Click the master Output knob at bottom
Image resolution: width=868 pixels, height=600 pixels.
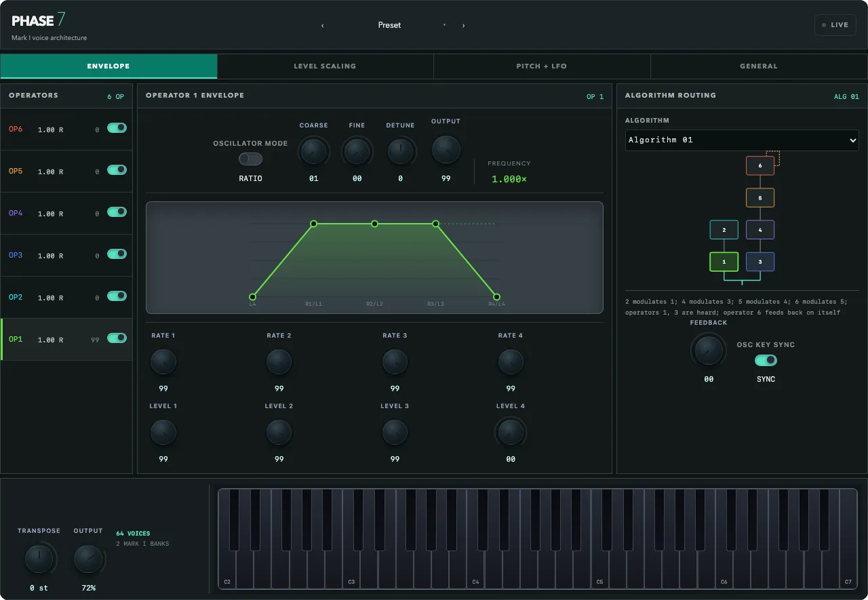pyautogui.click(x=88, y=559)
